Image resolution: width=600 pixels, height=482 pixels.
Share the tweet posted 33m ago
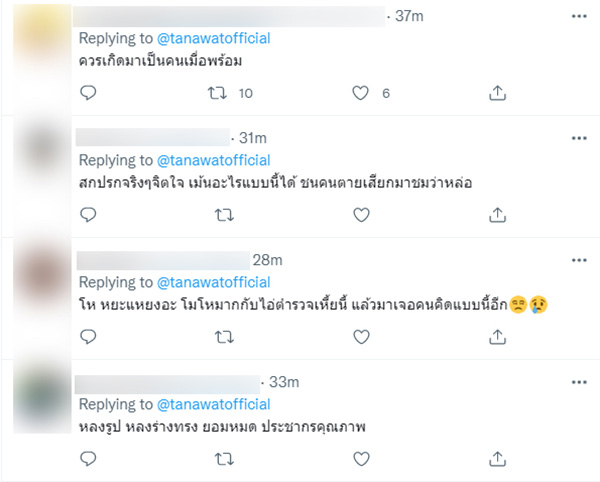pos(497,457)
